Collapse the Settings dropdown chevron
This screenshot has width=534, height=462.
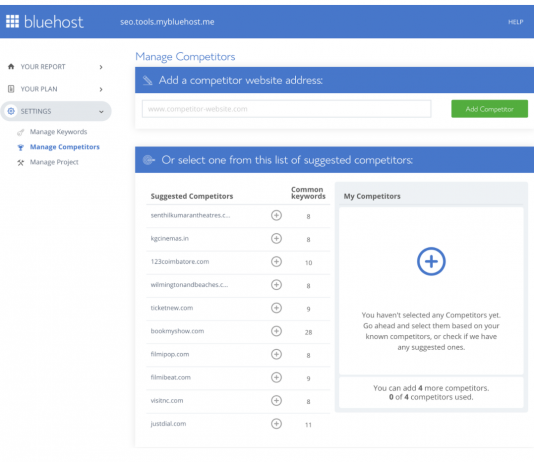pos(101,111)
